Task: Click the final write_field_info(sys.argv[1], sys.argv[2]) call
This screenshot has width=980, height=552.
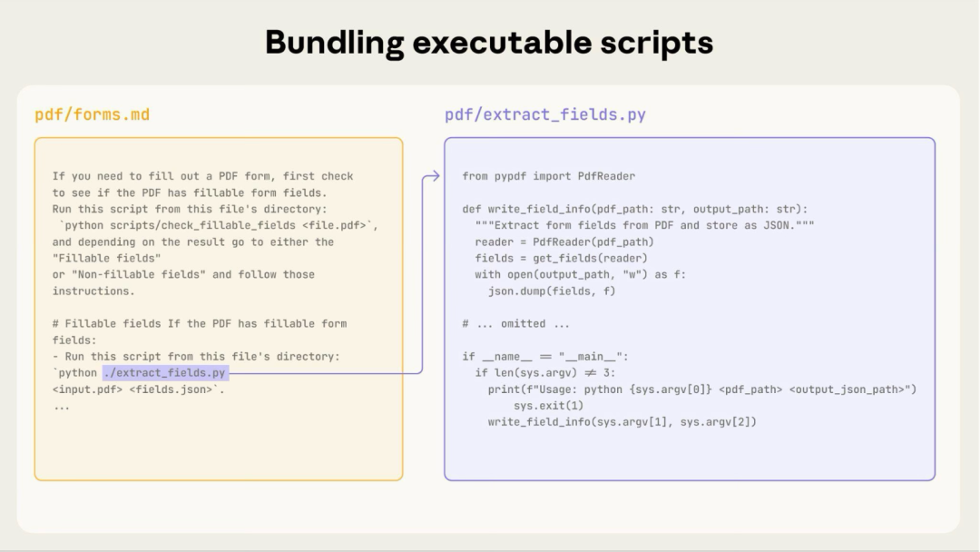Action: [x=622, y=422]
